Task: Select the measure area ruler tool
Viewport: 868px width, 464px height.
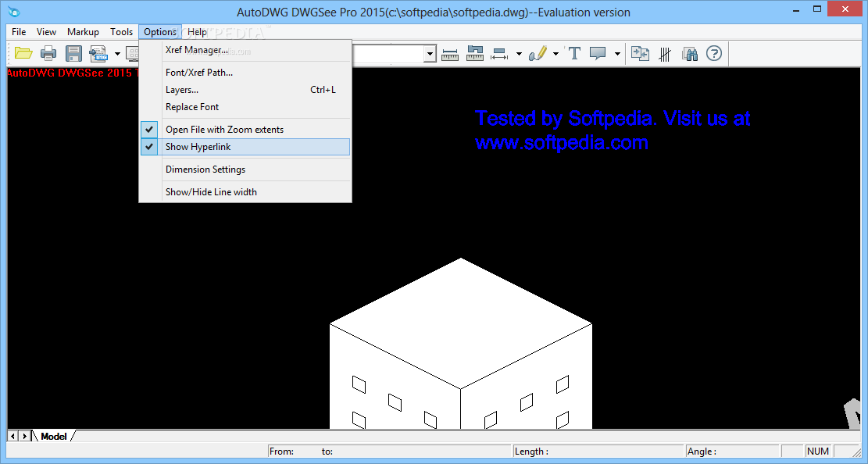Action: tap(475, 54)
